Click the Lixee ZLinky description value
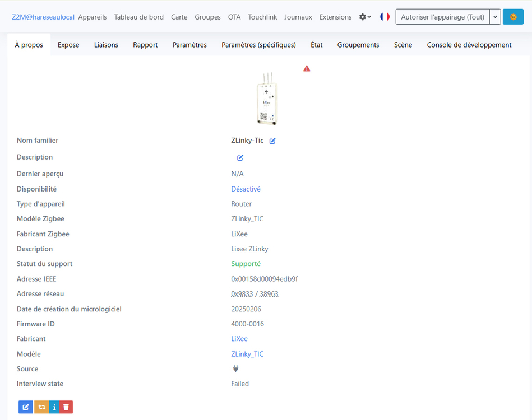 pyautogui.click(x=249, y=249)
